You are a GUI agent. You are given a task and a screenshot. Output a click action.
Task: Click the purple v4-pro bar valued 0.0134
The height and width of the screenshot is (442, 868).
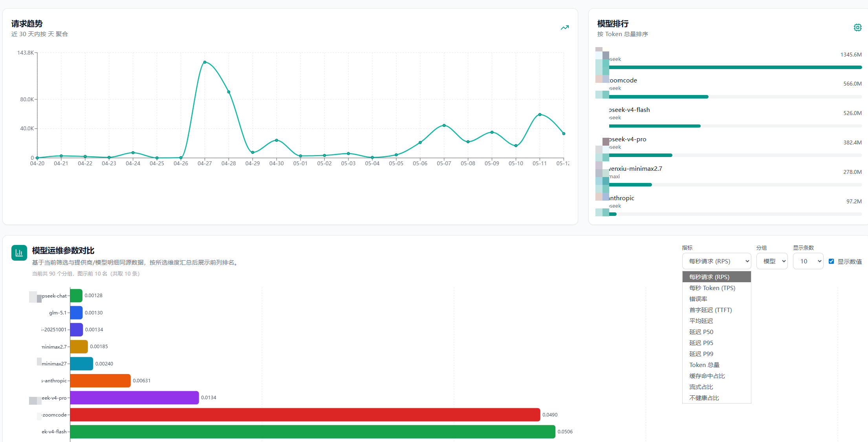(134, 398)
